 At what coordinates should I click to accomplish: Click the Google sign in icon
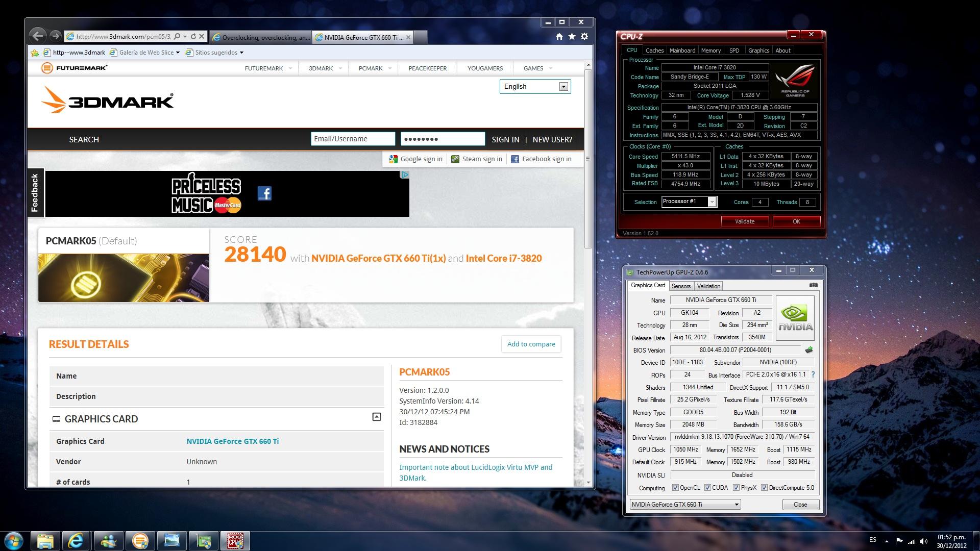coord(393,159)
